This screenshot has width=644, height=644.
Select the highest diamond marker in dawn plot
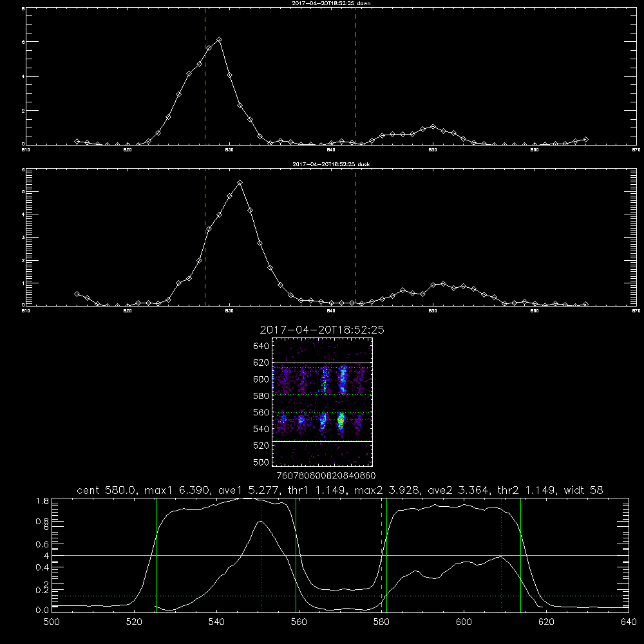(x=220, y=40)
